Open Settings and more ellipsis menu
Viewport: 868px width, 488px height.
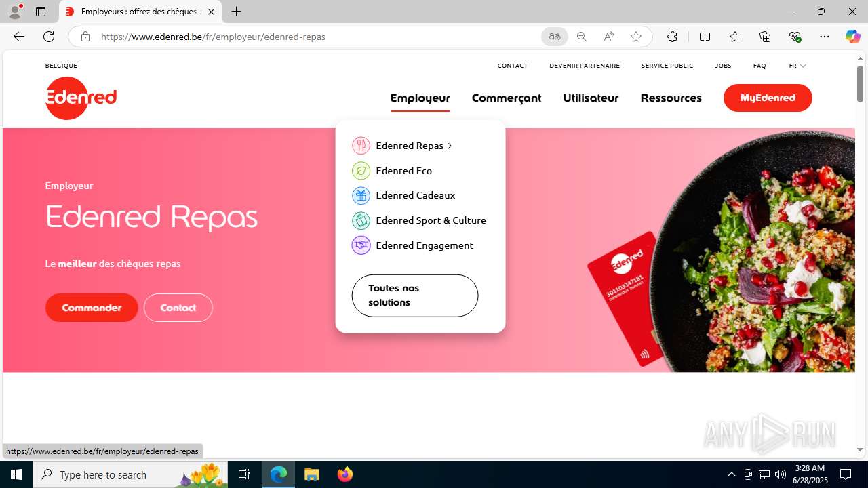(x=825, y=37)
